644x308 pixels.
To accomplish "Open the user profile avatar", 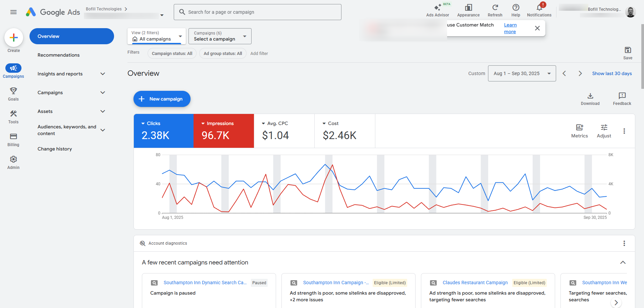I will coord(631,12).
